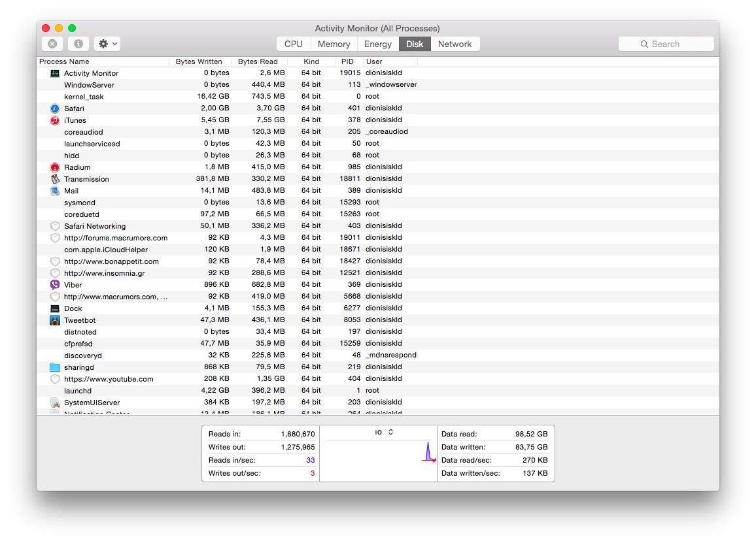756x543 pixels.
Task: Click the green zoom window button
Action: click(x=72, y=28)
